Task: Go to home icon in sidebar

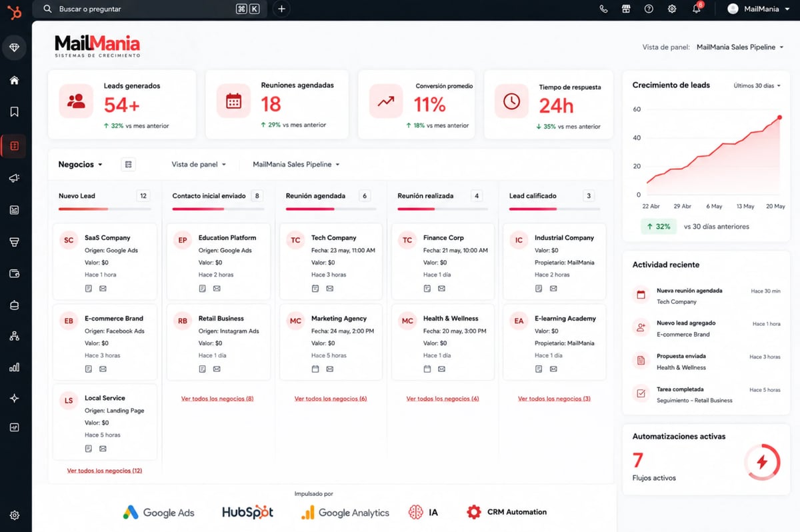Action: (x=15, y=81)
